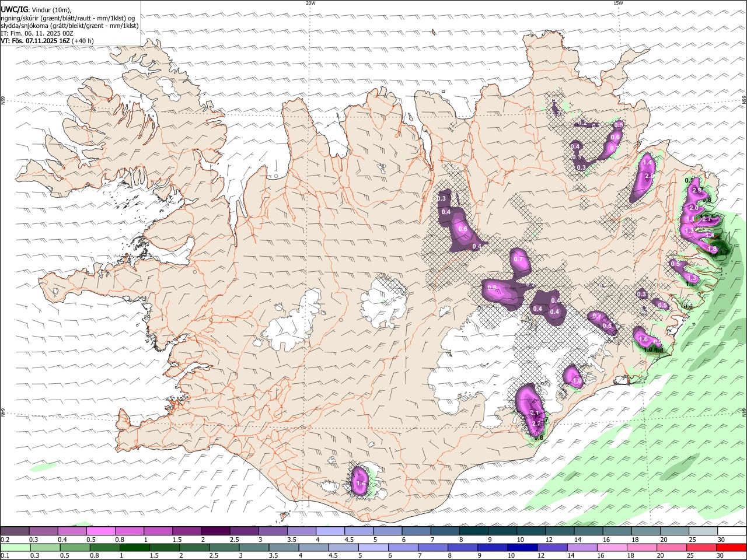Click the purple 1–1.5 swatch in top legend
Screen dimensions: 747x560
click(x=158, y=531)
